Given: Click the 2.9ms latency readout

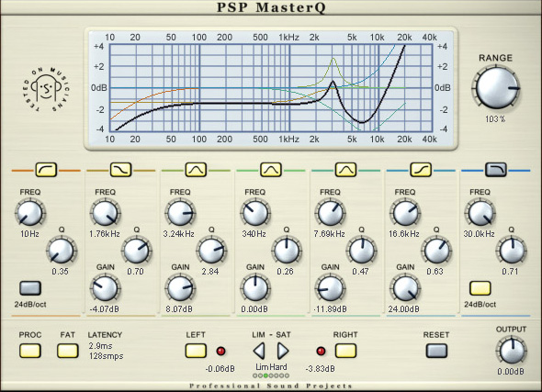Looking at the screenshot, I should click(x=100, y=346).
